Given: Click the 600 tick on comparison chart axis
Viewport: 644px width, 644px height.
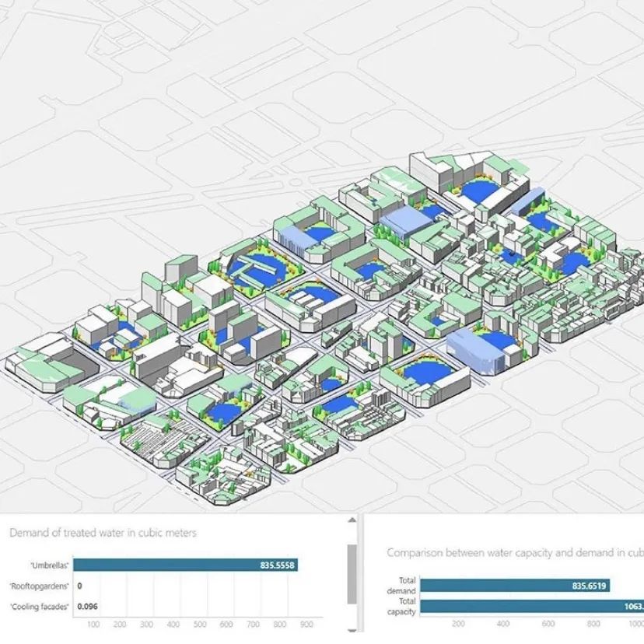Looking at the screenshot, I should (x=548, y=623).
